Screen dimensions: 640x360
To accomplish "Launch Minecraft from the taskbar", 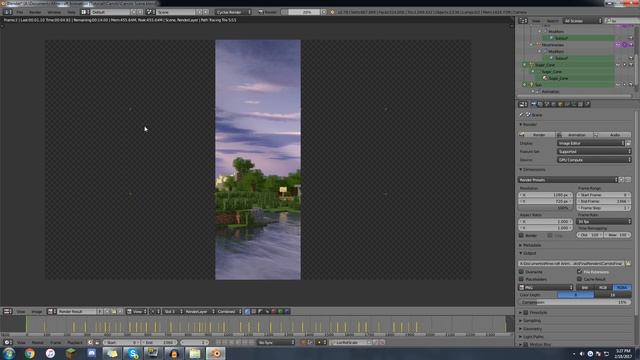I will (x=71, y=353).
